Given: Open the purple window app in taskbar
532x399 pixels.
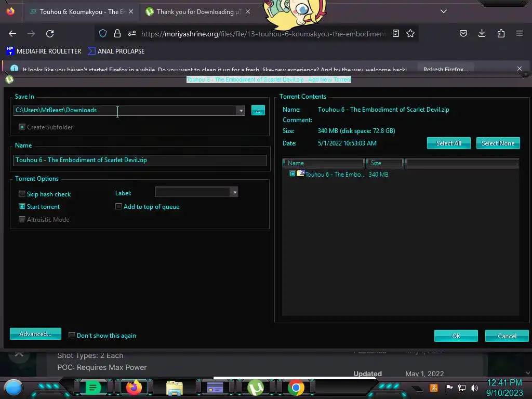Looking at the screenshot, I should click(x=215, y=388).
